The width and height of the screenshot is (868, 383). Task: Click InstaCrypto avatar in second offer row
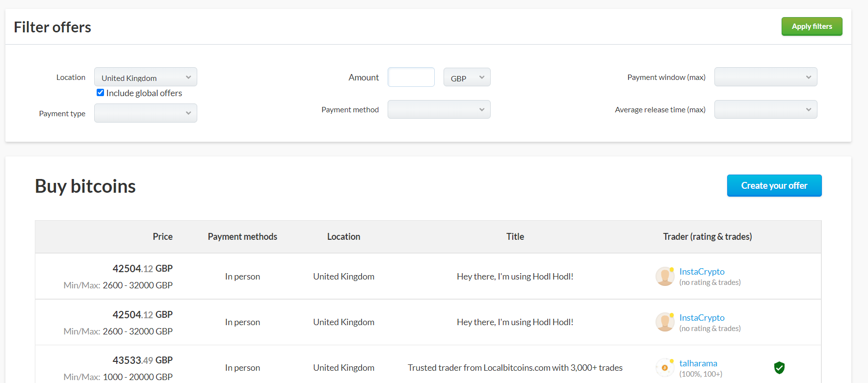click(665, 322)
